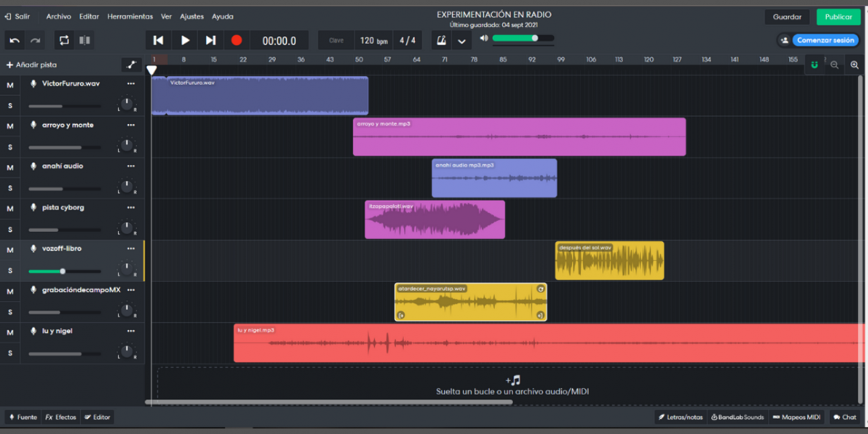The width and height of the screenshot is (868, 434).
Task: Click the invite collaborator icon beside Comenzar sesión
Action: click(x=784, y=40)
